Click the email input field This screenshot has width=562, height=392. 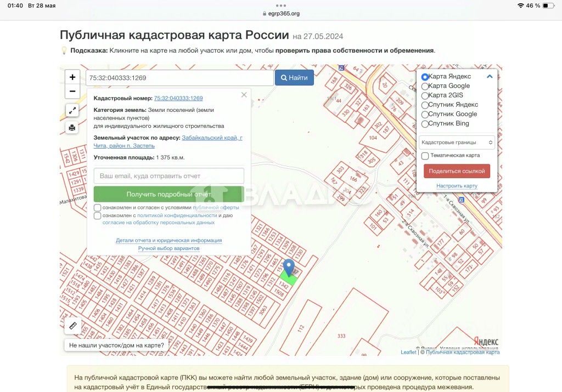169,176
